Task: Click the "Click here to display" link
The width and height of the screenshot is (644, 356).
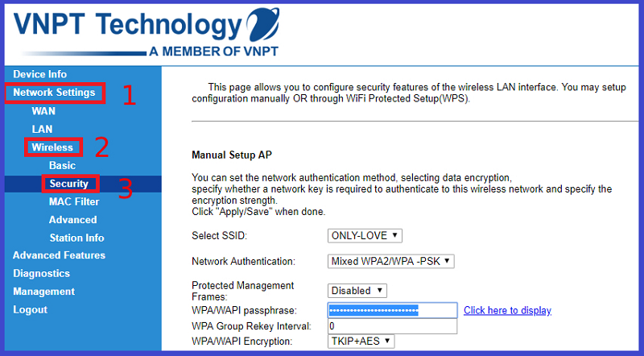Action: [507, 311]
